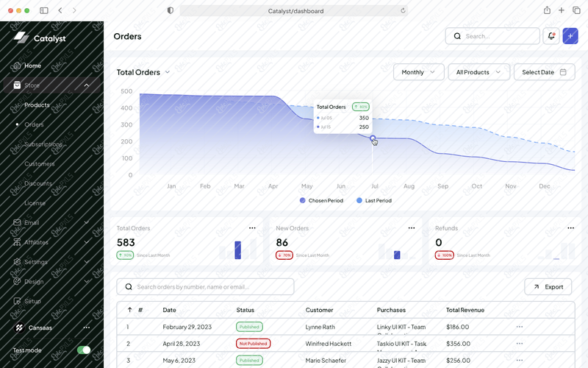This screenshot has width=588, height=368.
Task: Click the blue plus button
Action: pos(570,36)
